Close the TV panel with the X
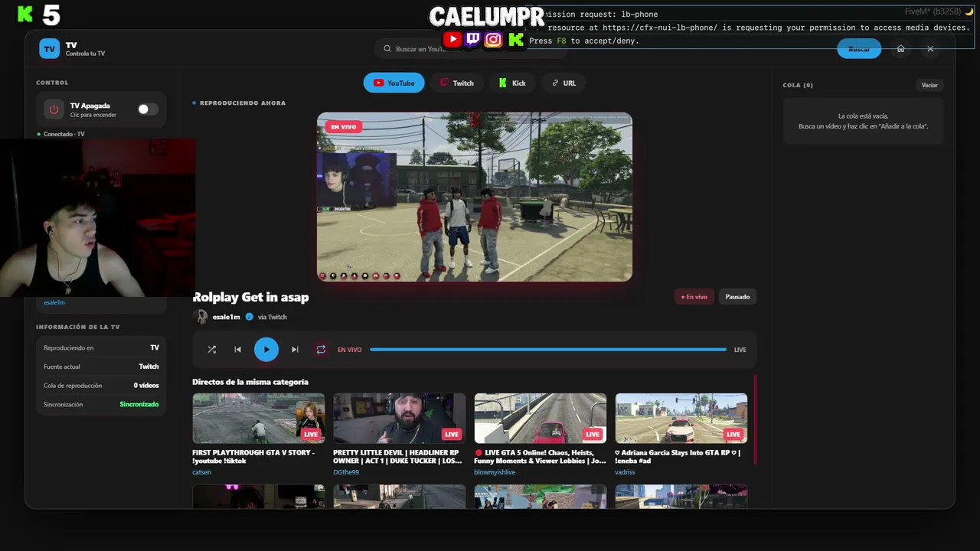The image size is (980, 551). click(930, 49)
